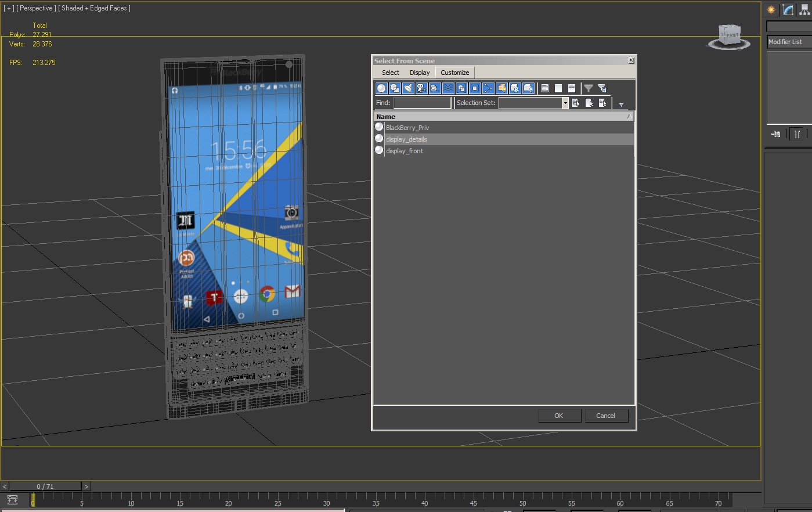Expand the toolbar overflow arrow in dialog
Viewport: 812px width, 512px height.
click(x=621, y=105)
